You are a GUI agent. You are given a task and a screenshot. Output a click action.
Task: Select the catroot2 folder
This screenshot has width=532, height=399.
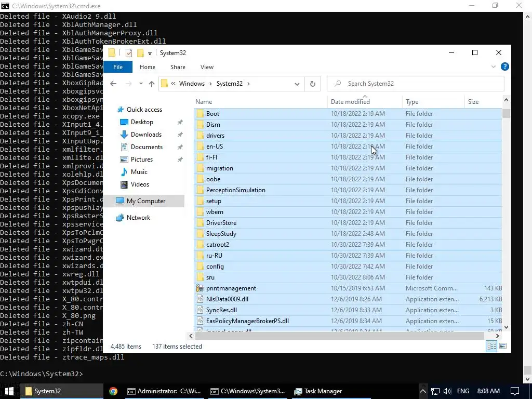coord(348,245)
